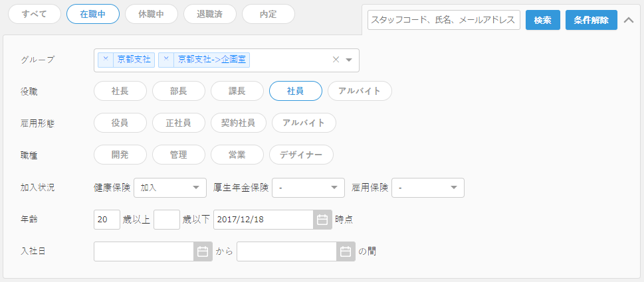Toggle the デザイナー job type filter
Viewport: 644px width, 282px height.
coord(301,155)
